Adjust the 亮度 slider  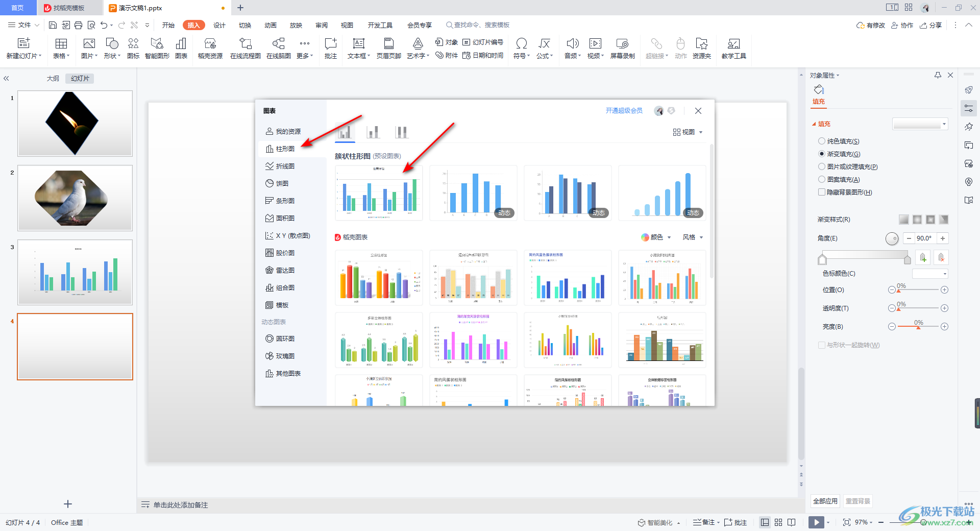918,327
